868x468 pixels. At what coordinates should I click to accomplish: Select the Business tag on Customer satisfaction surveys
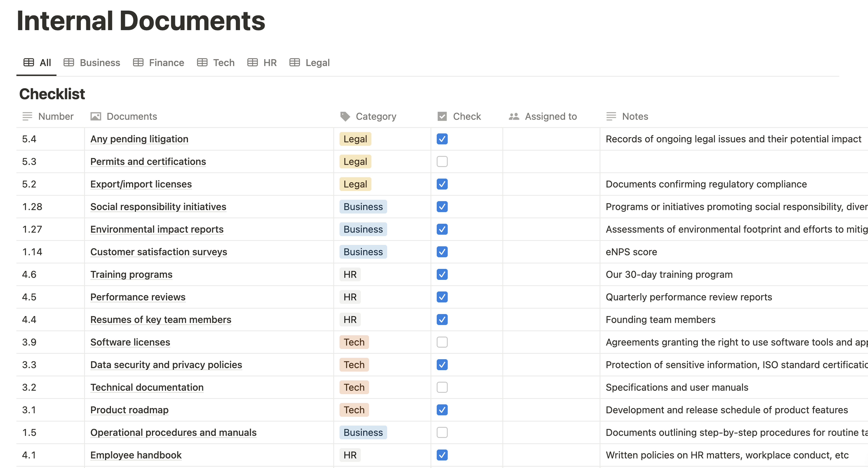click(363, 251)
